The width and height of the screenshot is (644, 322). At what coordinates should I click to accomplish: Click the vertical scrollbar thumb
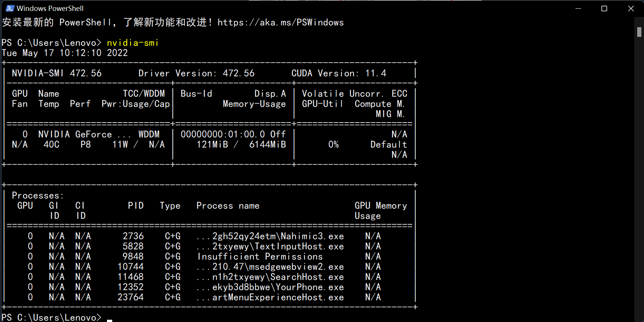coord(639,32)
